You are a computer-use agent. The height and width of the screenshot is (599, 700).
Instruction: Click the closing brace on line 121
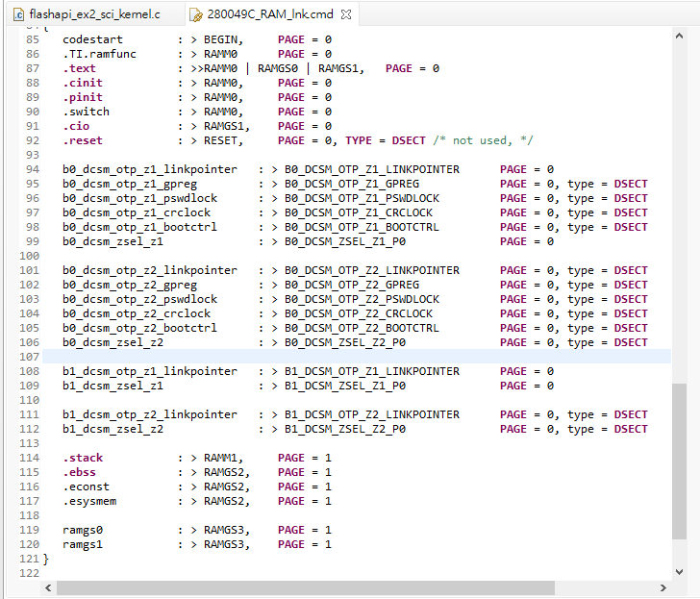coord(45,559)
